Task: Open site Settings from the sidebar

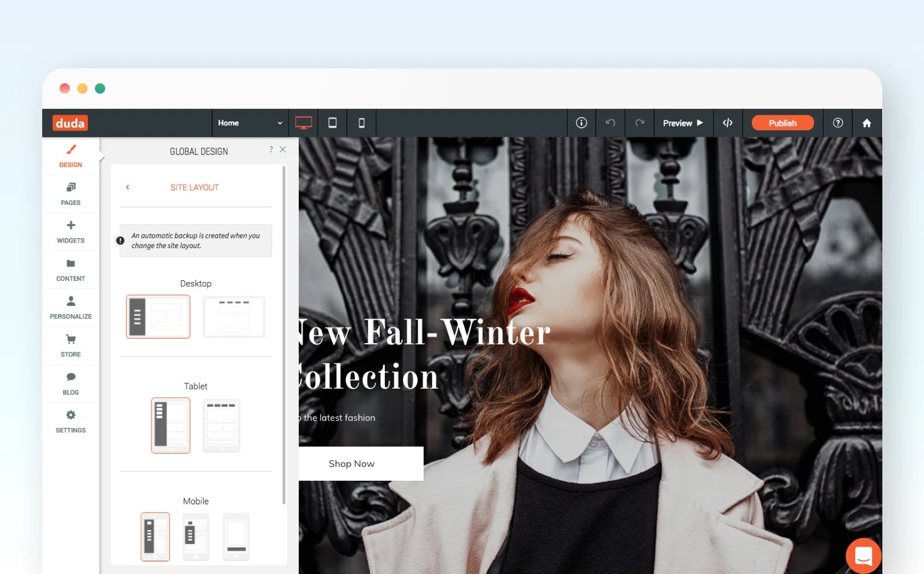Action: point(71,421)
